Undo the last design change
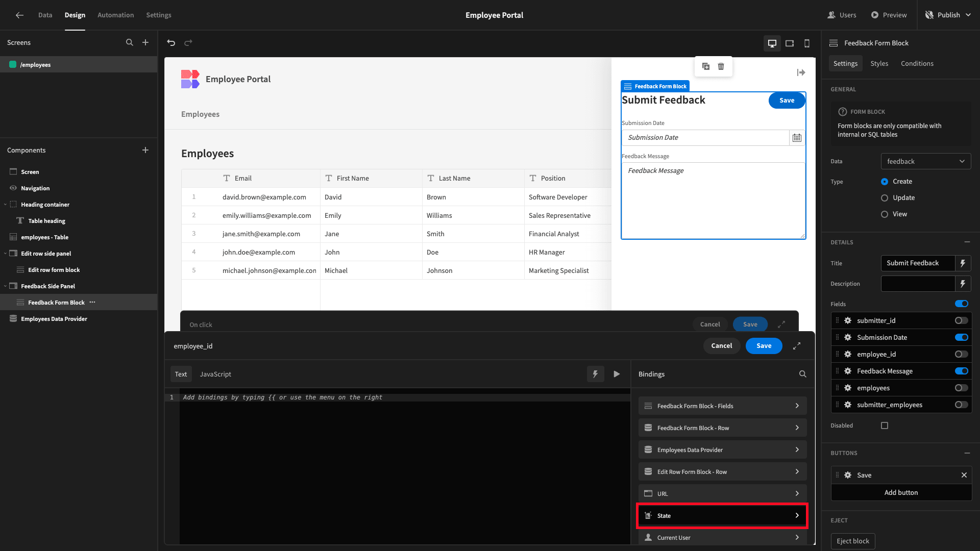 (171, 43)
